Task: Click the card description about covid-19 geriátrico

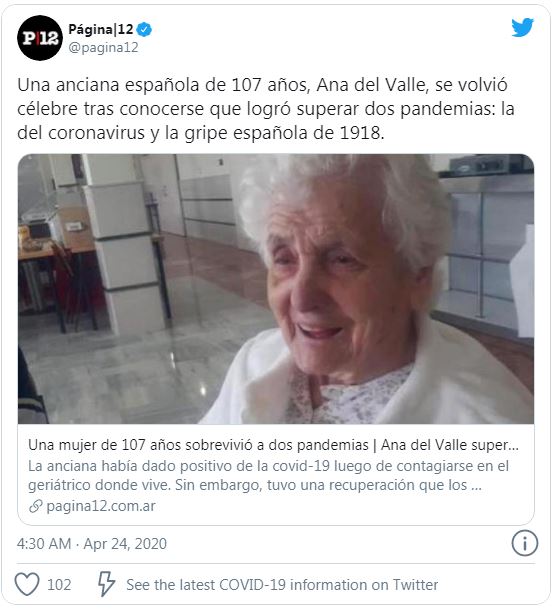Action: click(x=269, y=475)
